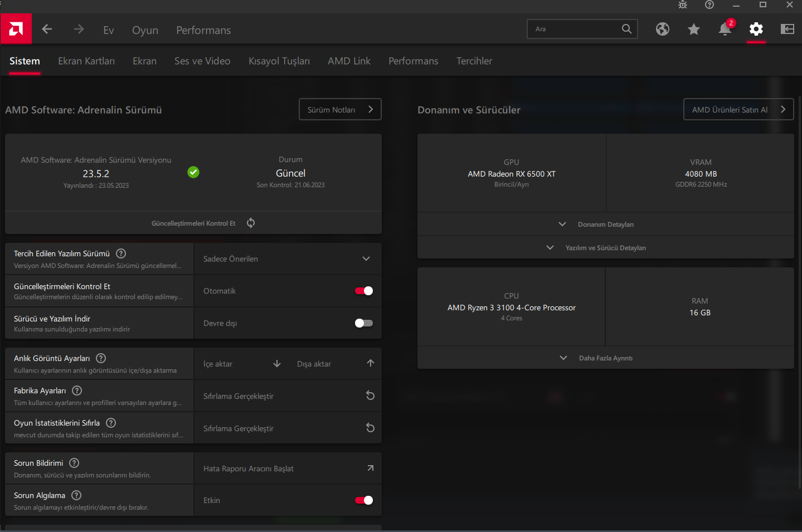Screen dimensions: 802x532
Task: Click the search magnifier icon
Action: (x=626, y=29)
